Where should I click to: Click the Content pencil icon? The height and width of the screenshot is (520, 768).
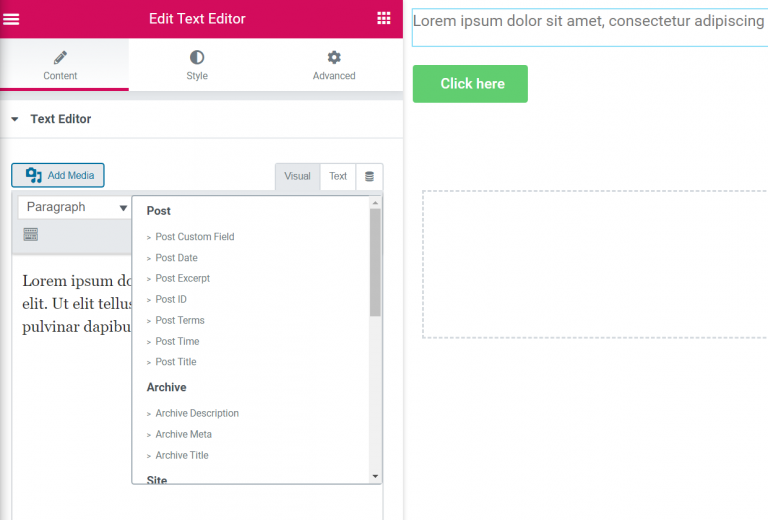[60, 58]
